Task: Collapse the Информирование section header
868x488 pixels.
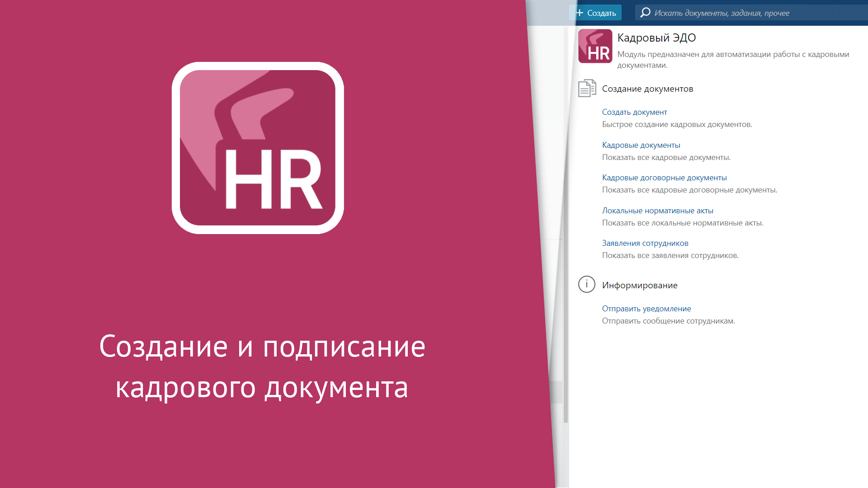Action: click(640, 285)
